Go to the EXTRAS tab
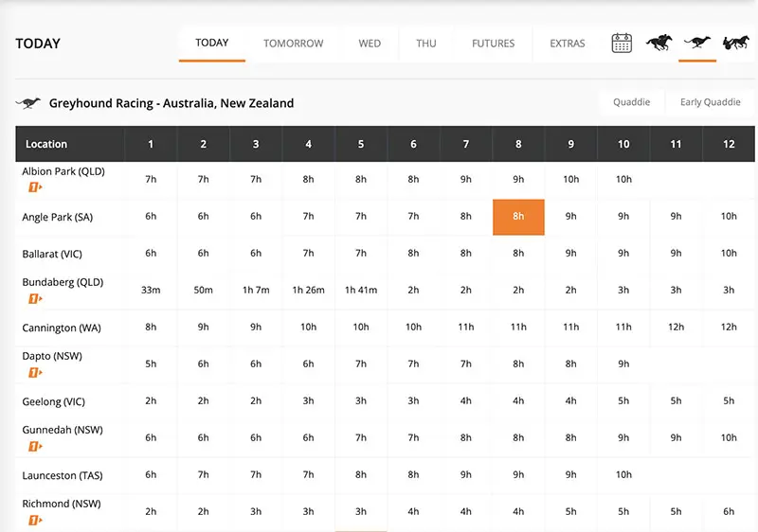The image size is (758, 532). tap(568, 44)
